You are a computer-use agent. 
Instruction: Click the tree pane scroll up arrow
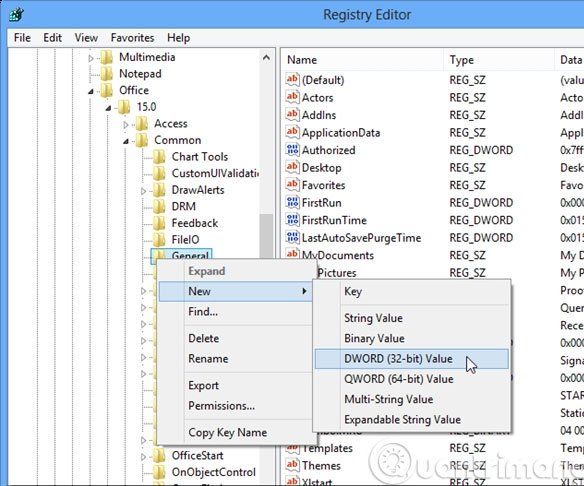click(x=266, y=58)
